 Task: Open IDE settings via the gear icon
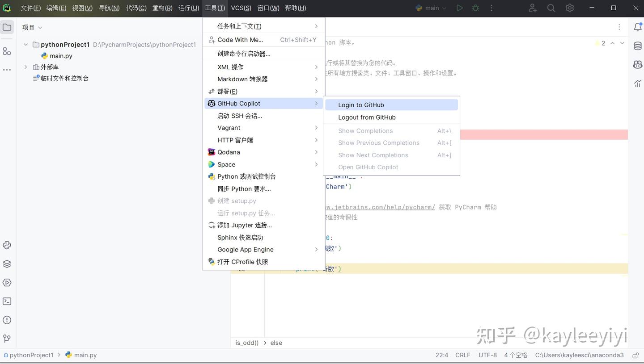pos(569,8)
